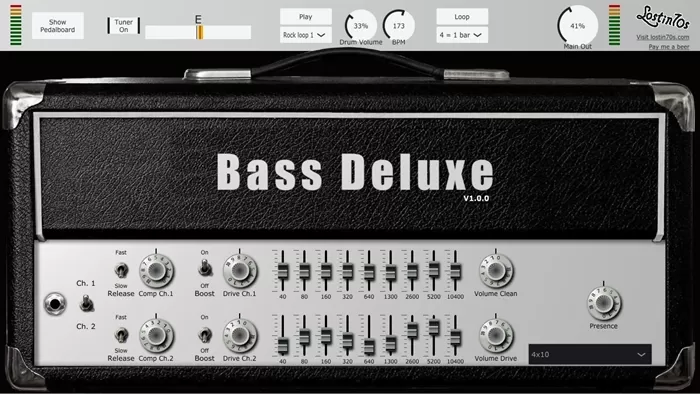Click the Presence knob

coord(604,303)
